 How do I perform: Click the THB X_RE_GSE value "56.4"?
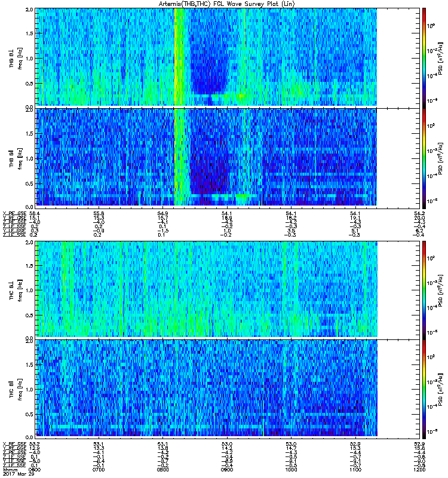tap(35, 213)
